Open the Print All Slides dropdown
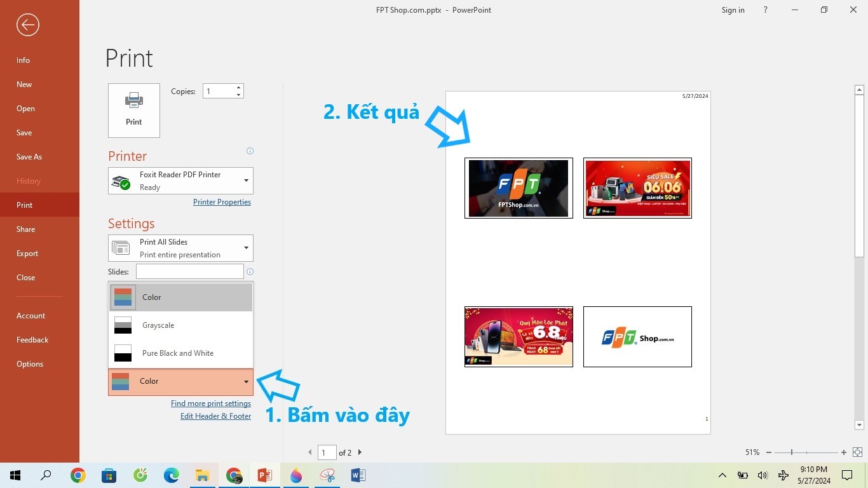 pos(180,248)
